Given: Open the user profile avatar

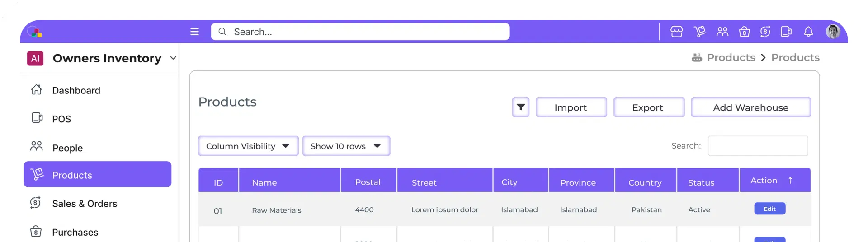Looking at the screenshot, I should [833, 32].
